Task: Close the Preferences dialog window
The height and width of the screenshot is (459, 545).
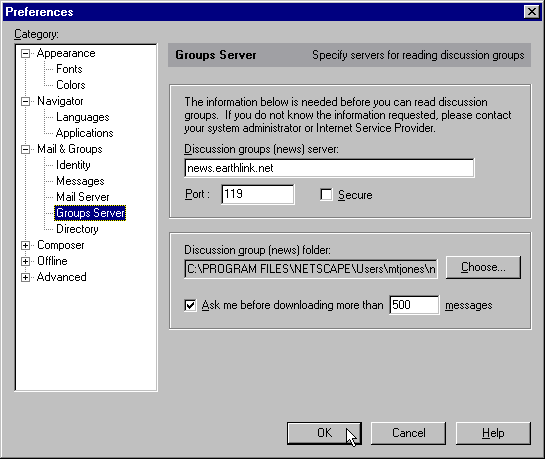Action: [531, 12]
